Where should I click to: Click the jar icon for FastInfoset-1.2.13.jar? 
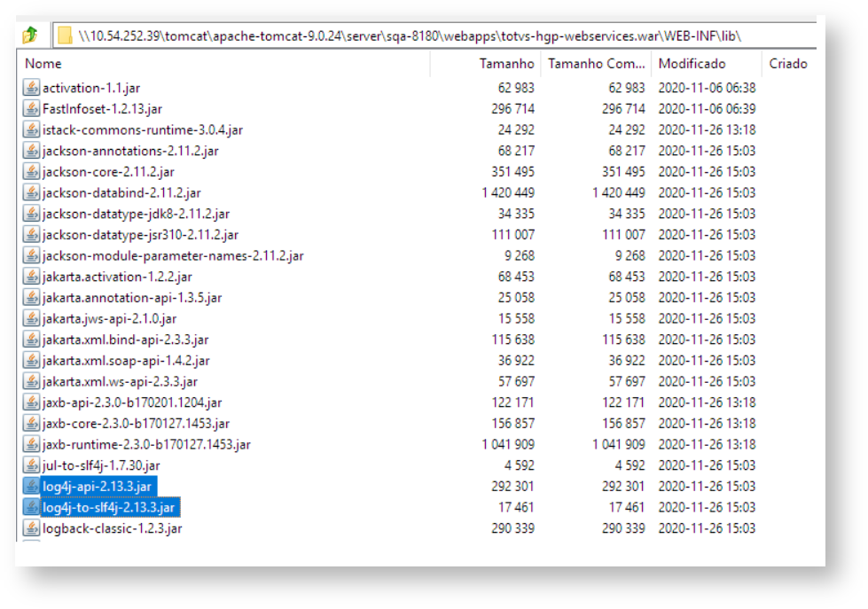click(31, 108)
